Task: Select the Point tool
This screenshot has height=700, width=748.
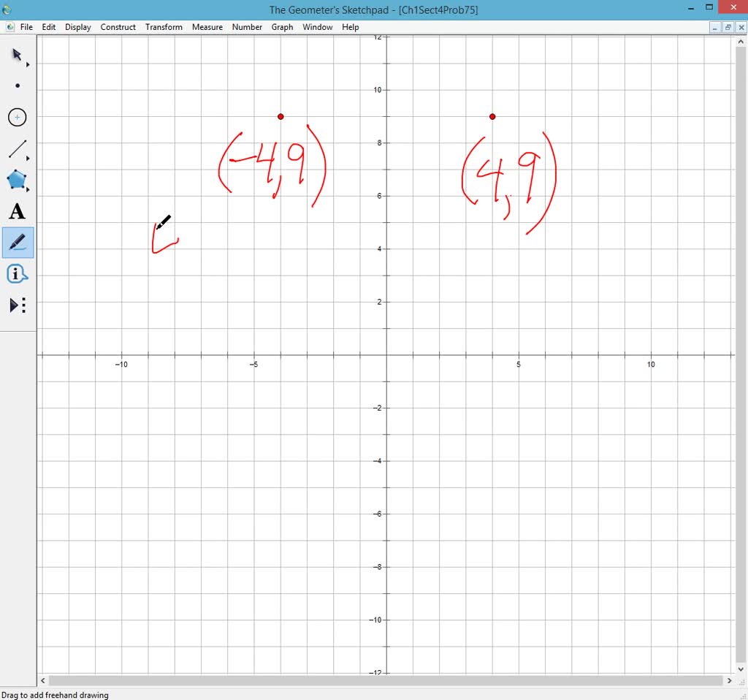Action: [16, 85]
